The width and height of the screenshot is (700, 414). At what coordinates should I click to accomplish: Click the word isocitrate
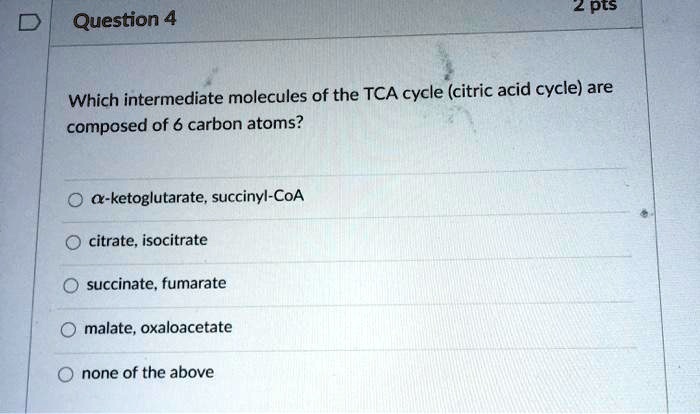(175, 240)
